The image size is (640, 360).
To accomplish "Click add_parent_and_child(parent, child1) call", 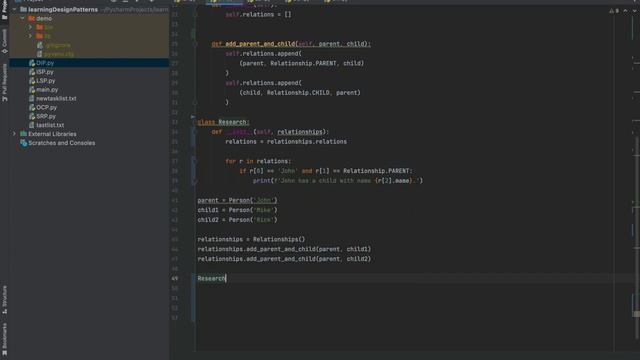I will pos(284,249).
